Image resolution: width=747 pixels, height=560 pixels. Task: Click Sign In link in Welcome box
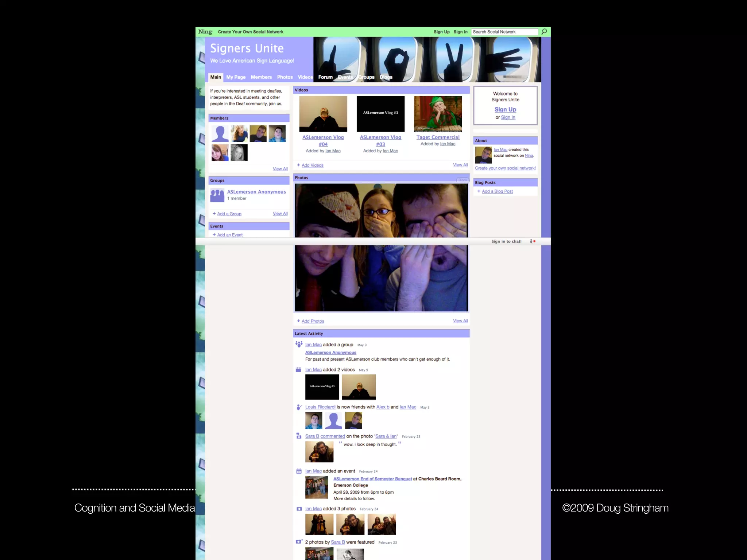[508, 117]
